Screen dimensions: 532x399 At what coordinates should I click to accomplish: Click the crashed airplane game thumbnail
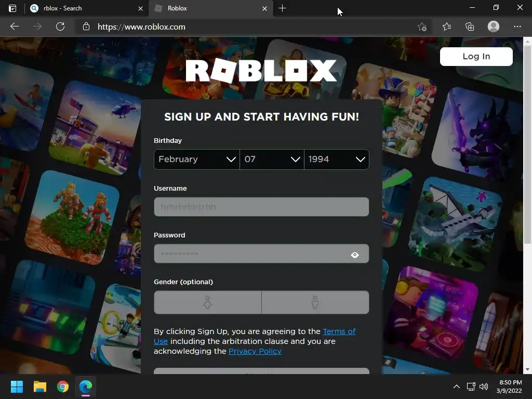(456, 224)
